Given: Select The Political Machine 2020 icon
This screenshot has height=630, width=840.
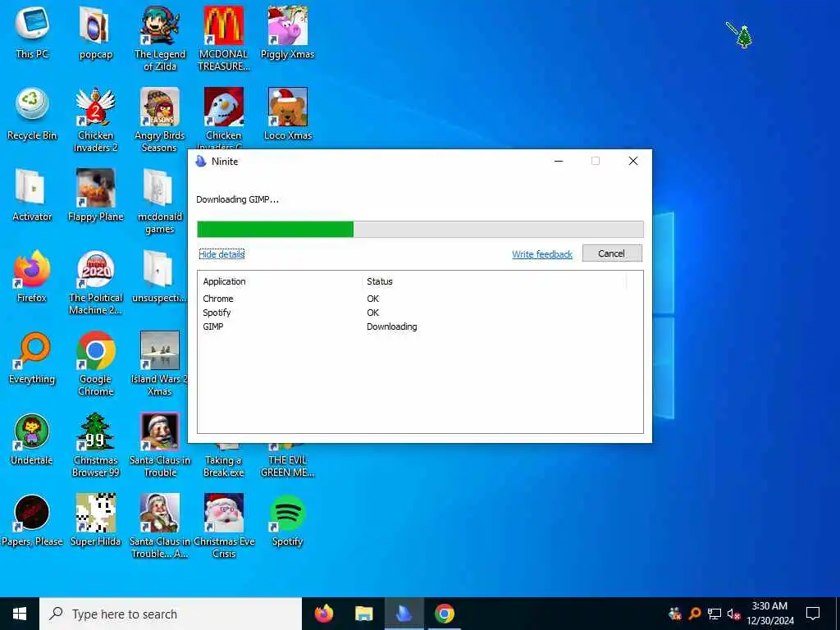Looking at the screenshot, I should click(x=95, y=282).
